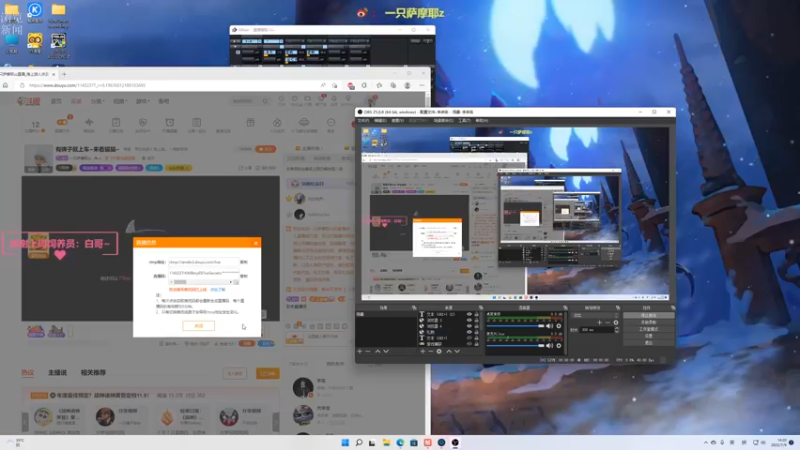Switch to 主播说 tab below video
800x450 pixels.
[x=57, y=373]
